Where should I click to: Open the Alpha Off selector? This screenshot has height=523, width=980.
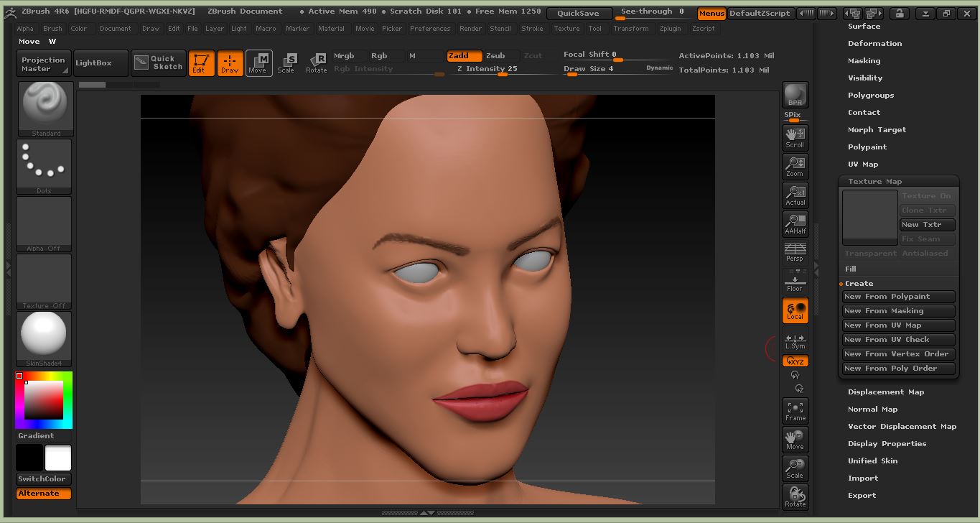[x=45, y=224]
